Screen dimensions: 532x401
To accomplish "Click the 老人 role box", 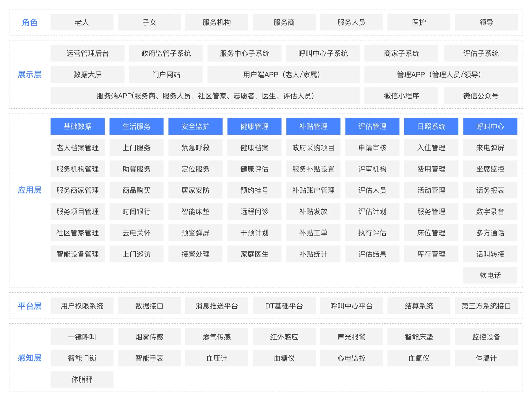I will 82,22.
